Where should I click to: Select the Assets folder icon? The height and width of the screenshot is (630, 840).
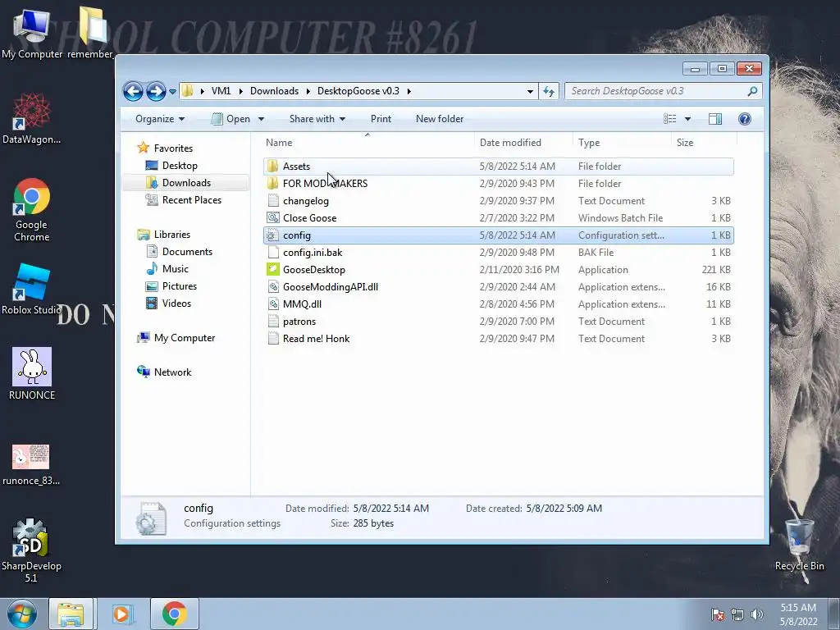pyautogui.click(x=272, y=166)
